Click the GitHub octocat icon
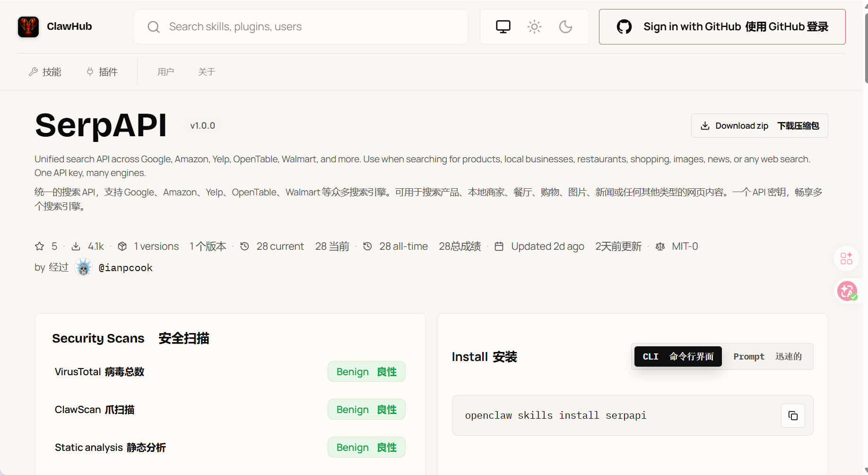Screen dimensions: 868x475 click(624, 26)
